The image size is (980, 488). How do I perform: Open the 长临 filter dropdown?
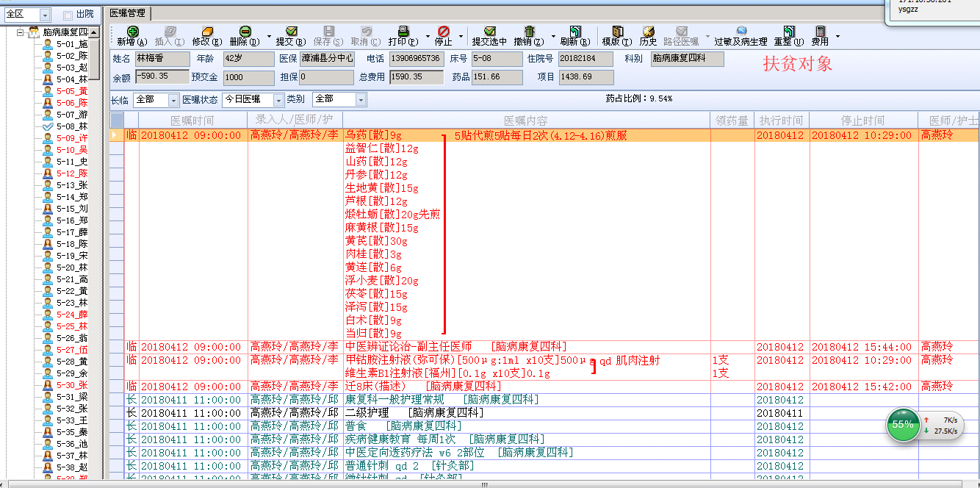point(173,100)
